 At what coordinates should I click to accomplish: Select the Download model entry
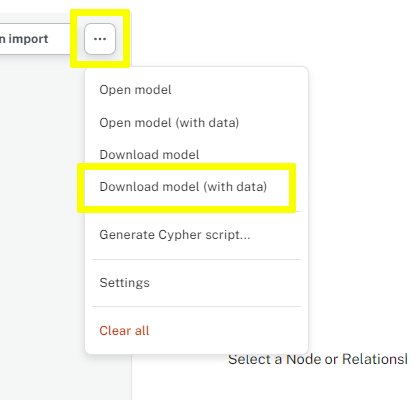click(149, 155)
